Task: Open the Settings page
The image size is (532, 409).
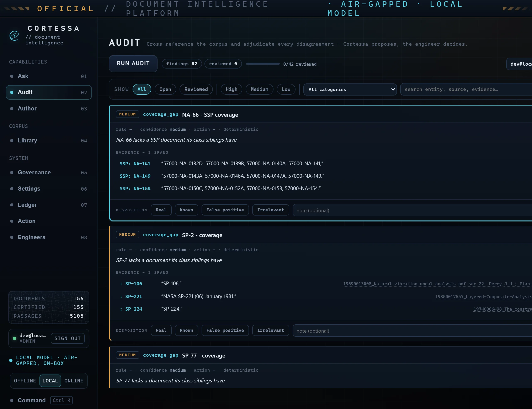Action: click(x=49, y=189)
